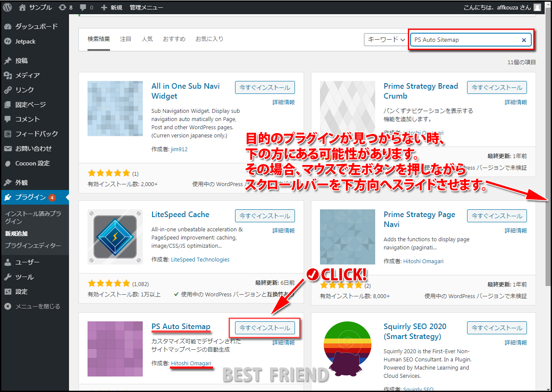Install PS Auto Sitemap plugin

pyautogui.click(x=265, y=328)
